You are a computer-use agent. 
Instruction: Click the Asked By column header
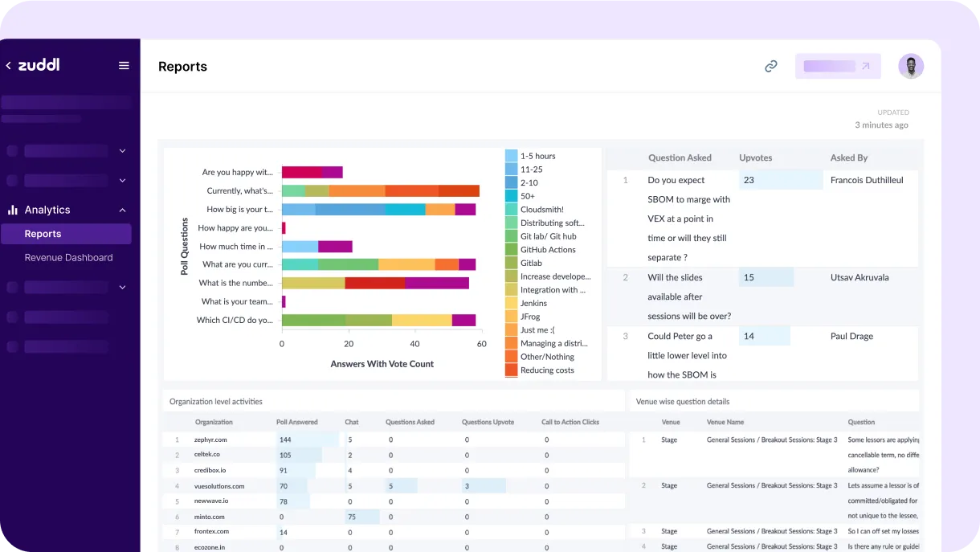[849, 158]
